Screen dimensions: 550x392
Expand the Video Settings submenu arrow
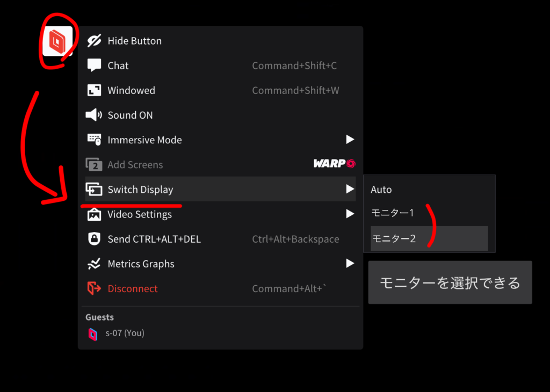pos(350,214)
